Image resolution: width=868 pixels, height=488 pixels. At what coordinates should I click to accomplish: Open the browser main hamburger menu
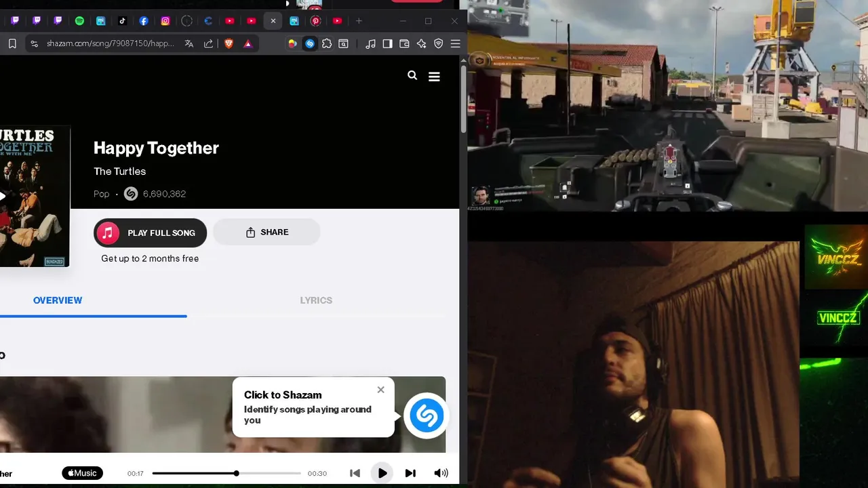coord(455,43)
